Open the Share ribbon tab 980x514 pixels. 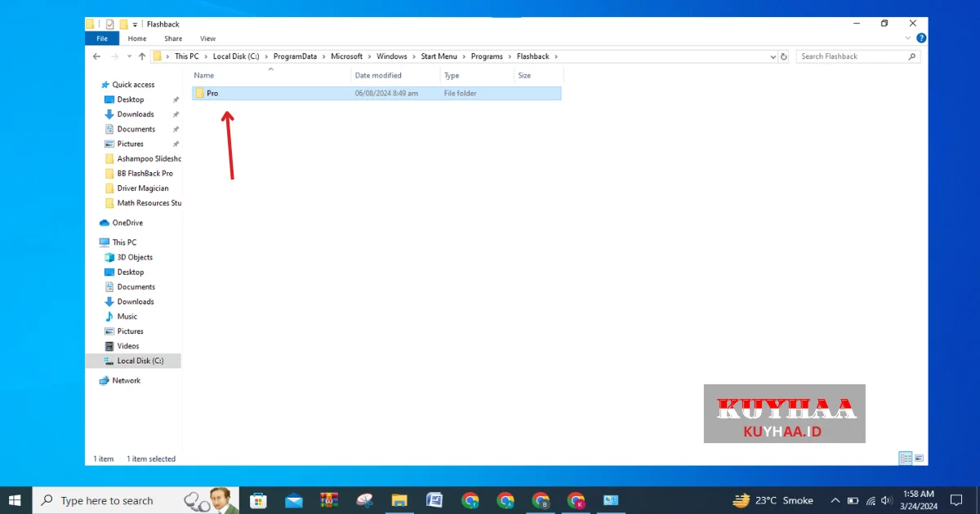pos(173,38)
